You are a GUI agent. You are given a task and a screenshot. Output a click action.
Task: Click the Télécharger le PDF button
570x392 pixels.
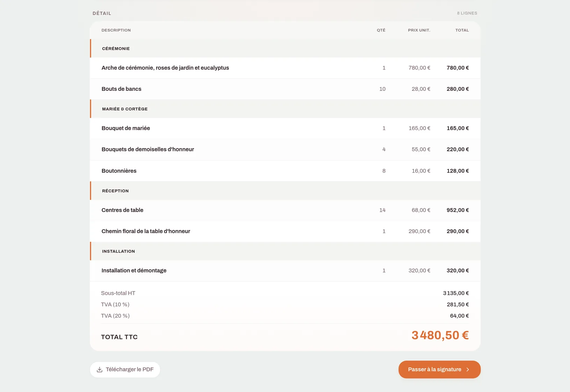[x=125, y=370]
